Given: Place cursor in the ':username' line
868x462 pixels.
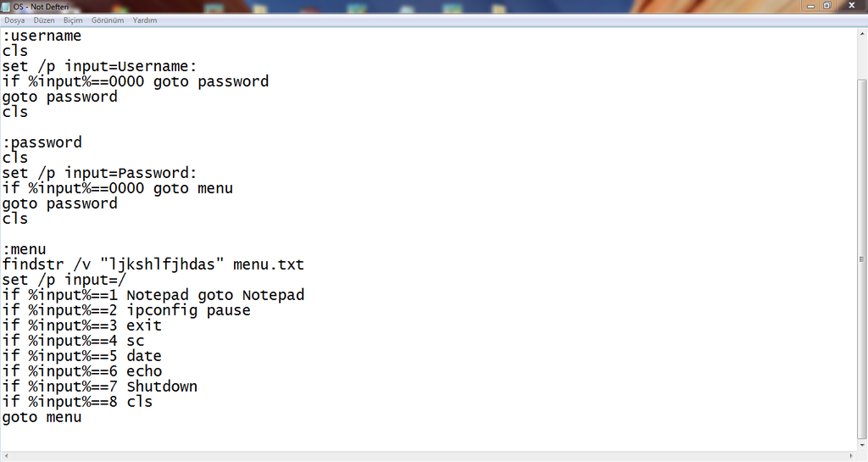Looking at the screenshot, I should 42,36.
